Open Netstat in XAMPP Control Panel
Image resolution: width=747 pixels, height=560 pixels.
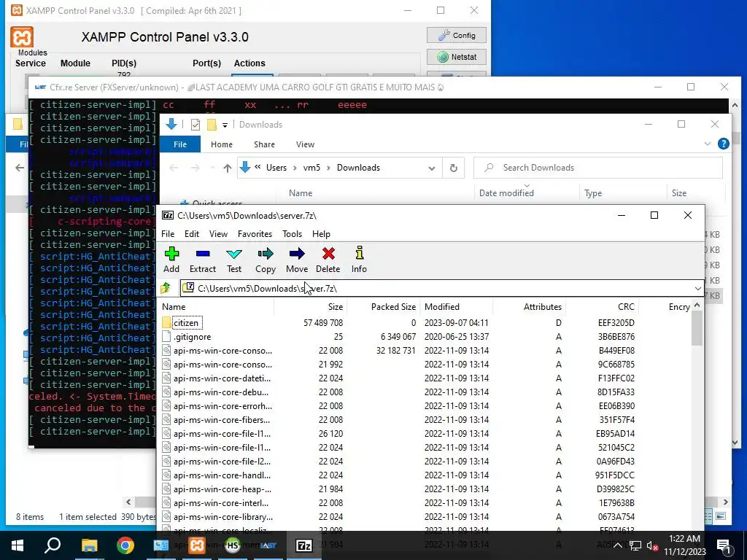[457, 57]
